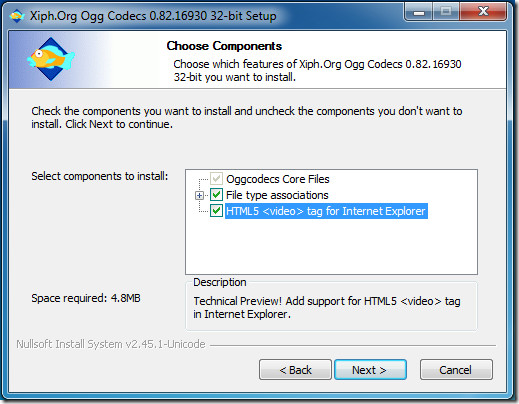The width and height of the screenshot is (519, 404).
Task: Click empty area of components list
Action: tap(331, 247)
